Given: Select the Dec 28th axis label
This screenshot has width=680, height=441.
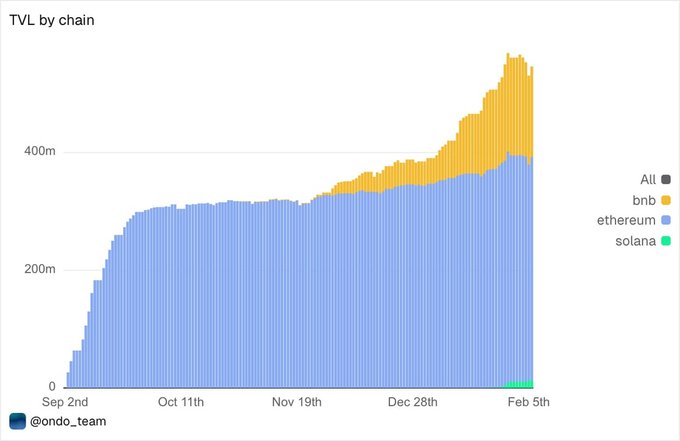Looking at the screenshot, I should pos(413,402).
